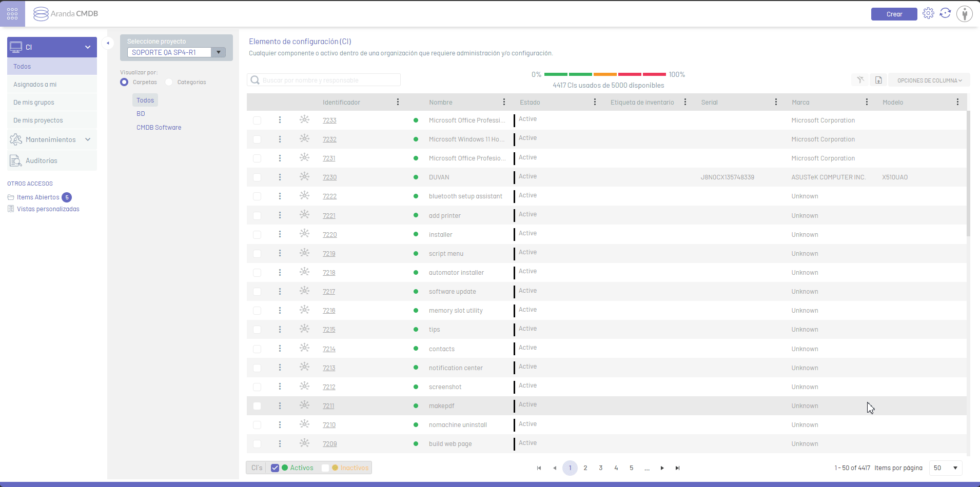Click the clear filters icon

coord(860,80)
